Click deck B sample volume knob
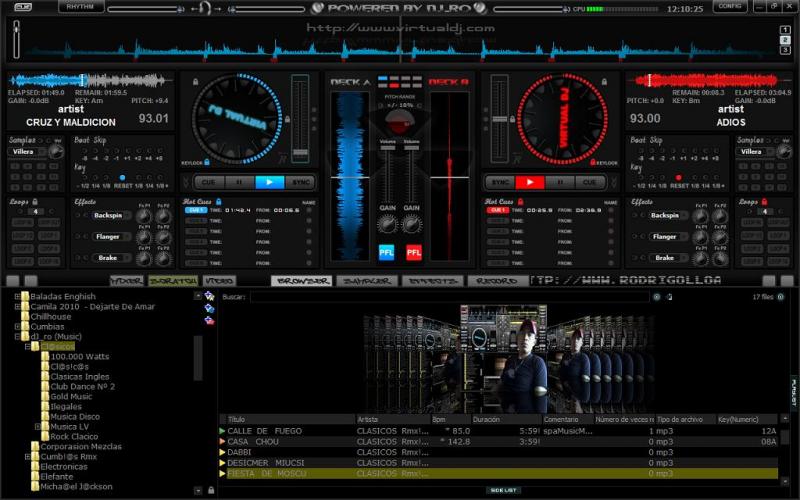This screenshot has height=500, width=800. [784, 151]
